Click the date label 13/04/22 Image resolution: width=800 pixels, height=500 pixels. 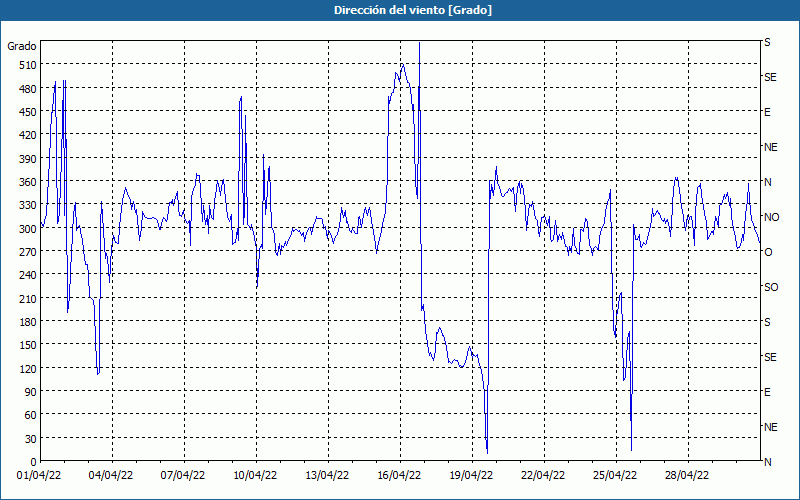327,476
